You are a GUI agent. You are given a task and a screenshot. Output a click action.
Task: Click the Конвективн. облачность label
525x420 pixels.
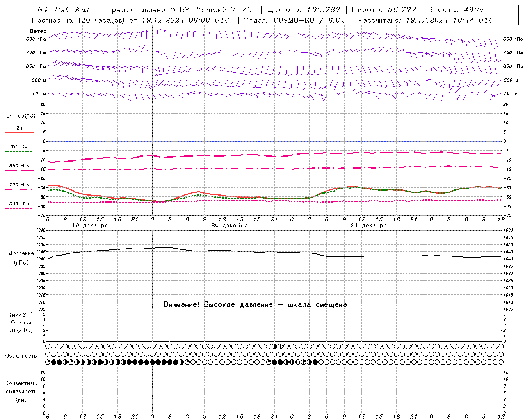(21, 387)
